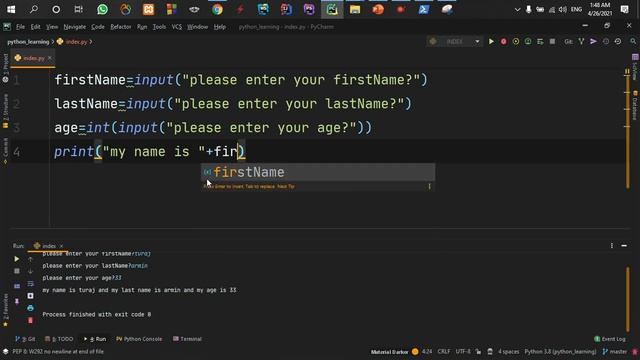The height and width of the screenshot is (360, 640).
Task: Switch Python 3.8 interpreter
Action: [560, 351]
